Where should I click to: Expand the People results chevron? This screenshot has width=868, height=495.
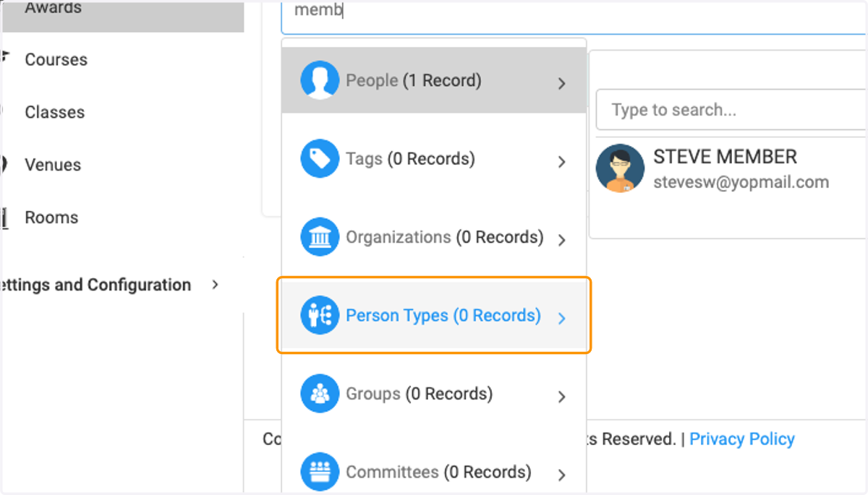[x=562, y=84]
